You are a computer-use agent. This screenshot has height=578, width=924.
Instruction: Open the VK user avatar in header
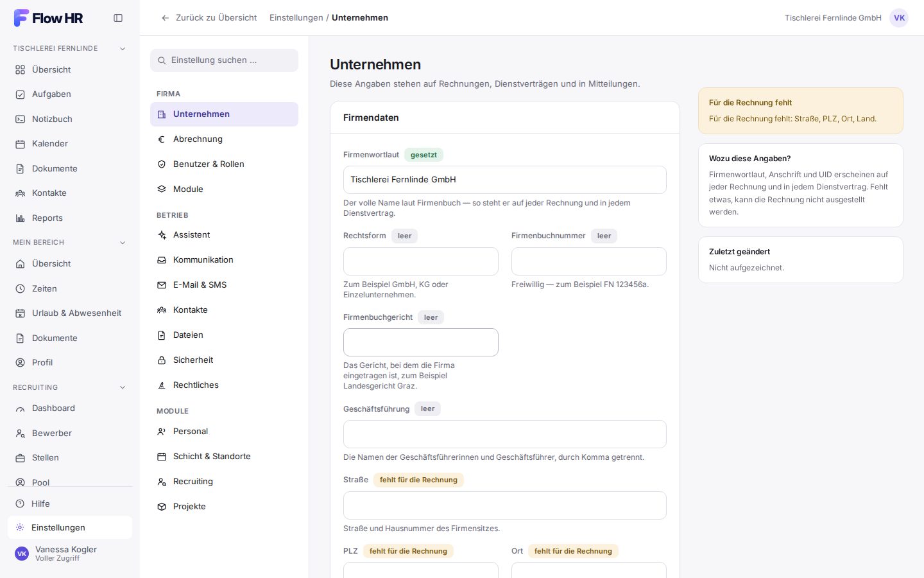click(899, 18)
